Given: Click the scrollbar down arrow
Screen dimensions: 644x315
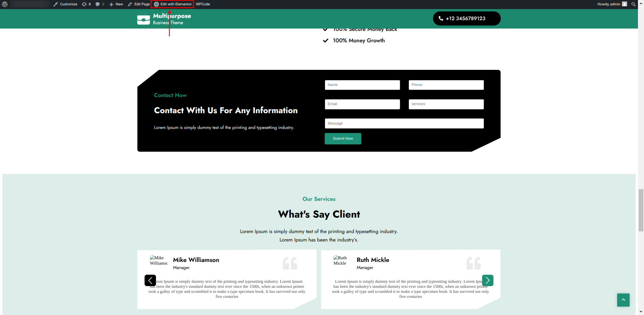Looking at the screenshot, I should coord(641,312).
